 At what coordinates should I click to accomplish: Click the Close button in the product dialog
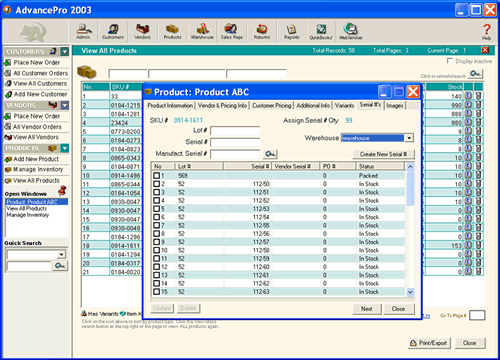click(x=399, y=309)
